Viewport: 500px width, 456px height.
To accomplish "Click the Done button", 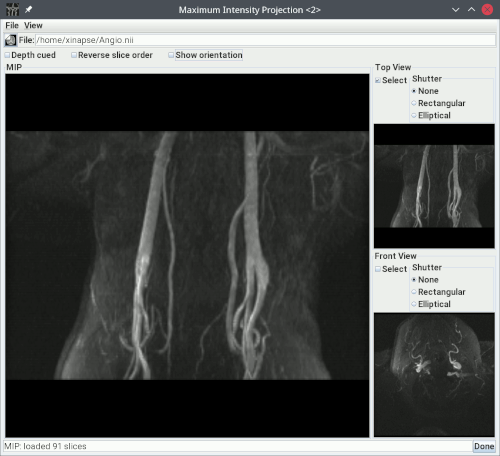I will coord(484,446).
